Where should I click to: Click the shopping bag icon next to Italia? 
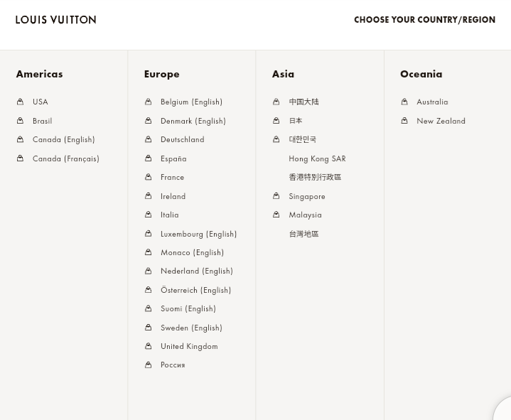tap(148, 215)
